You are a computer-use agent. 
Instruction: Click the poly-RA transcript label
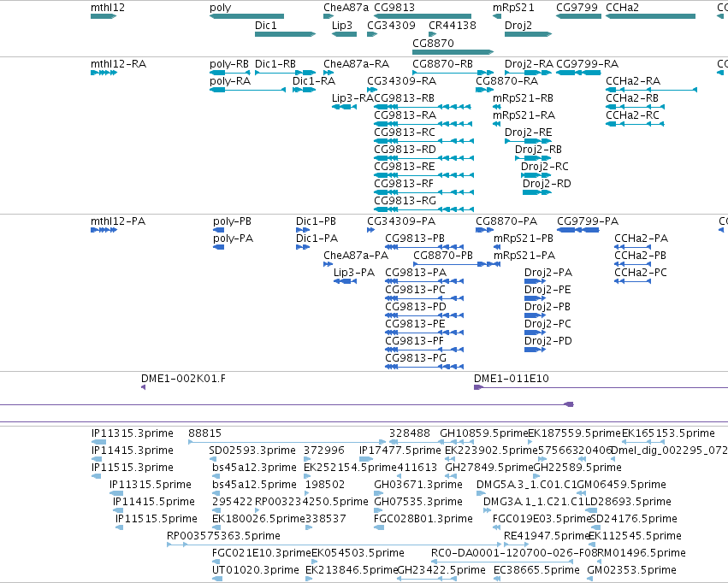pos(230,81)
